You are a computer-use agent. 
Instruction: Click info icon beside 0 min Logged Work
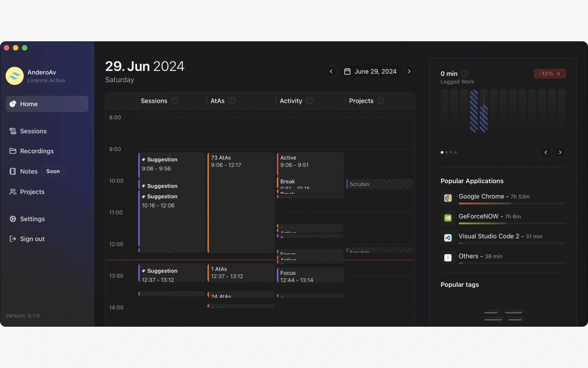(x=465, y=74)
